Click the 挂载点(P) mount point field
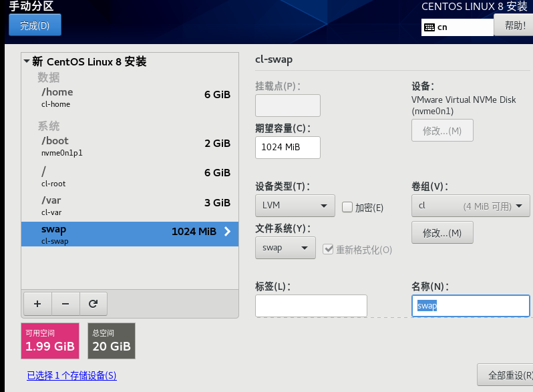The width and height of the screenshot is (533, 392). point(288,106)
